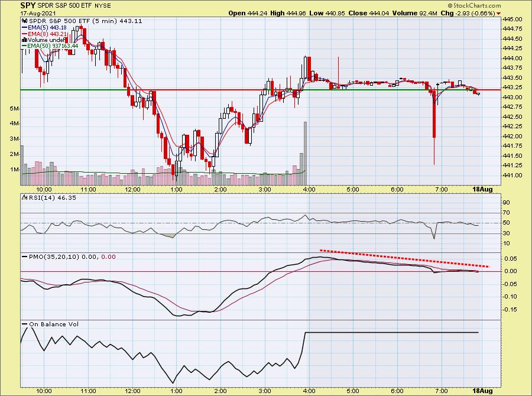The width and height of the screenshot is (532, 396).
Task: Click the 442.50 price axis label
Action: (512, 116)
